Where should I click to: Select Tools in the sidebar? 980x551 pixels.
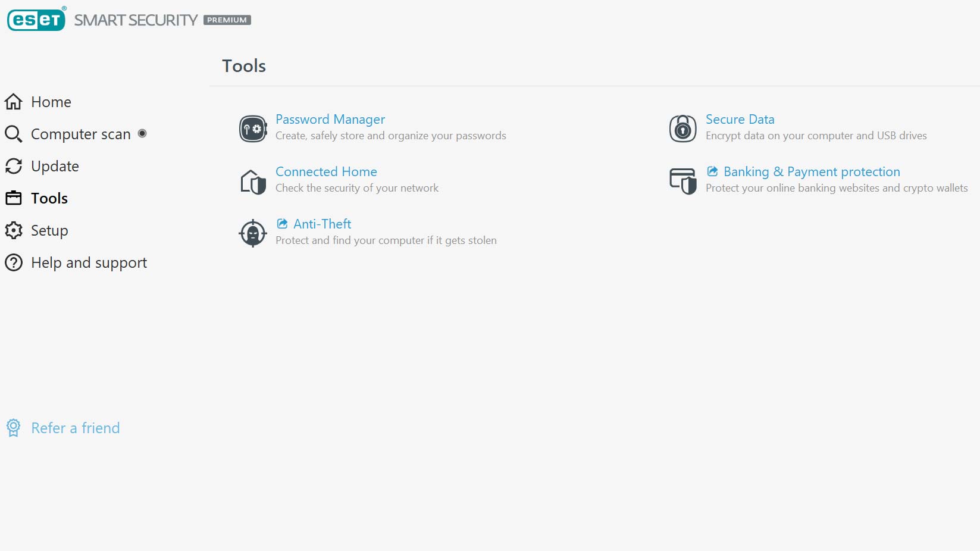tap(49, 198)
